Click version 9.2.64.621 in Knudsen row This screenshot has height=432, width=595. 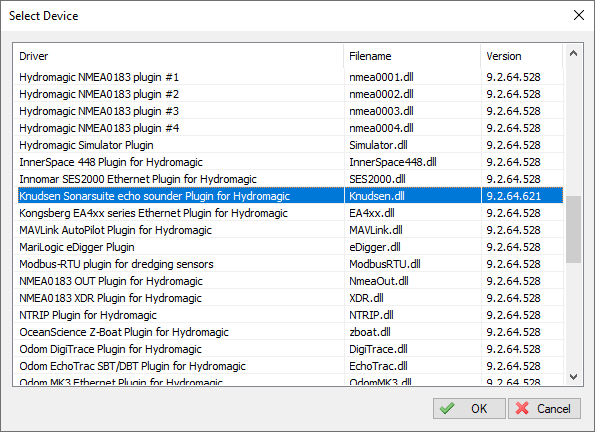point(513,196)
